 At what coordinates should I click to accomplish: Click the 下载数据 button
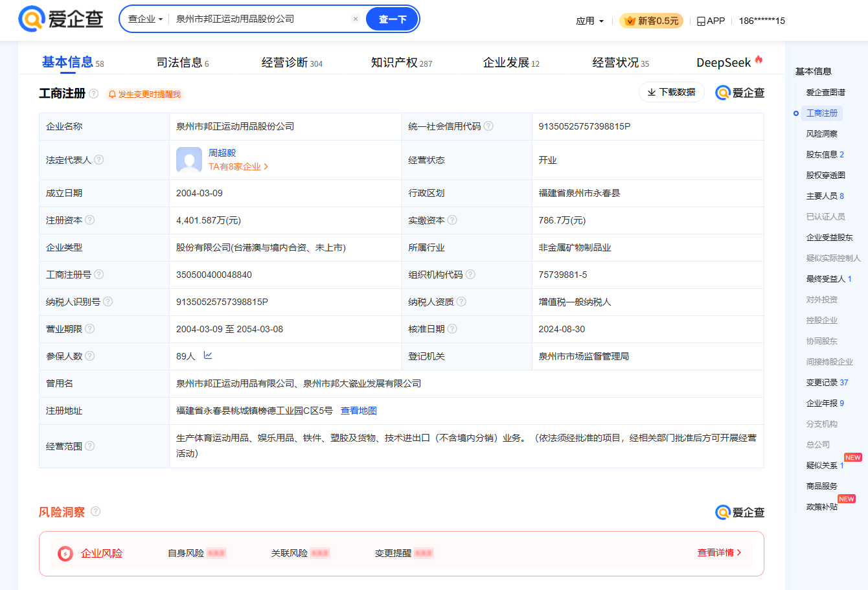tap(671, 92)
